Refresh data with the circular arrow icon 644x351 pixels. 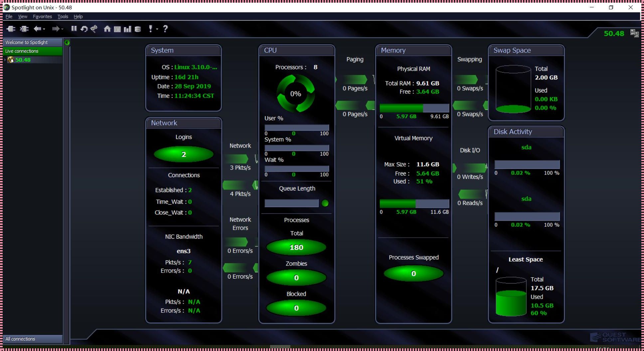pyautogui.click(x=84, y=29)
